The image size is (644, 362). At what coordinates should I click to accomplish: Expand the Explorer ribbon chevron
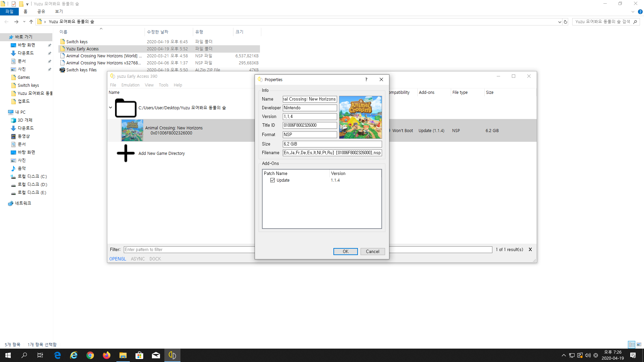[x=633, y=11]
